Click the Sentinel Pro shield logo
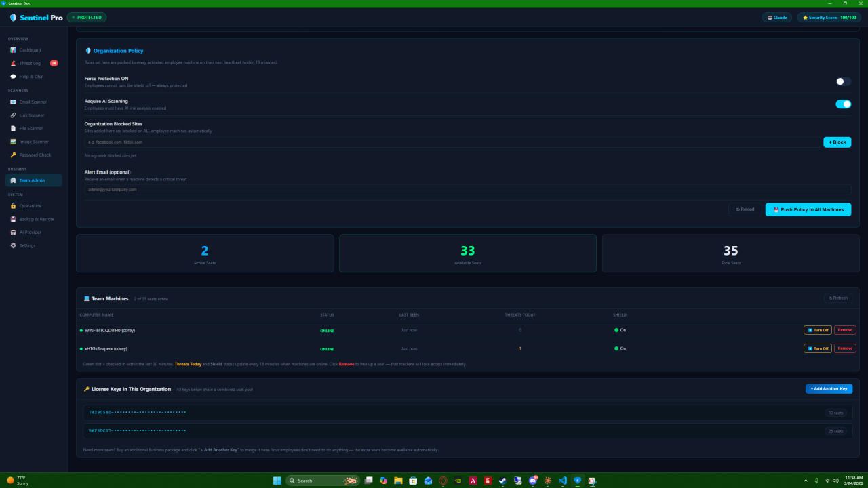This screenshot has width=868, height=488. tap(13, 18)
